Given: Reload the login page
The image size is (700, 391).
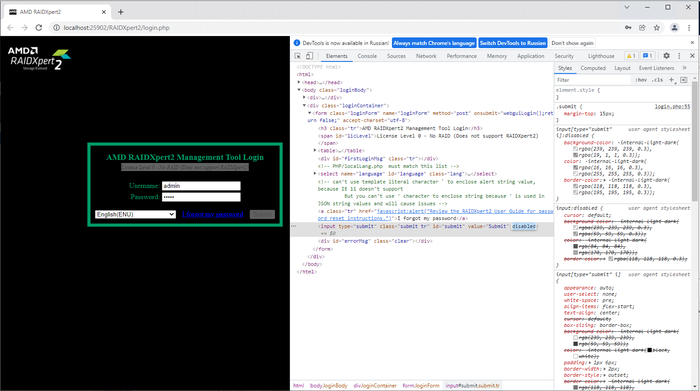Looking at the screenshot, I should point(39,28).
